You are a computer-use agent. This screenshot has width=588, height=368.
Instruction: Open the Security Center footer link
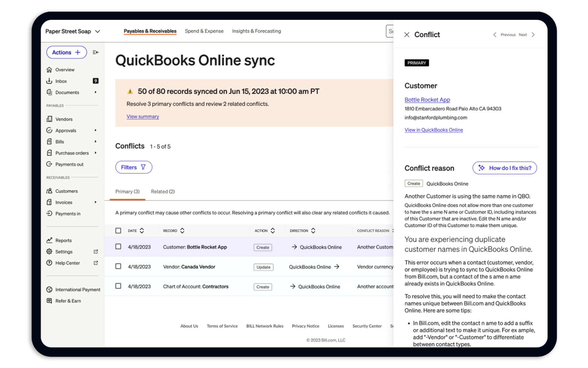pos(367,326)
